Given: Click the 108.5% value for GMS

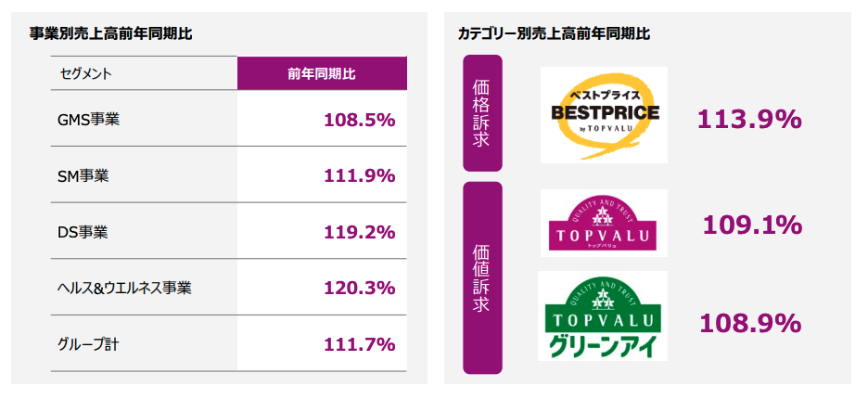Looking at the screenshot, I should coord(360,120).
